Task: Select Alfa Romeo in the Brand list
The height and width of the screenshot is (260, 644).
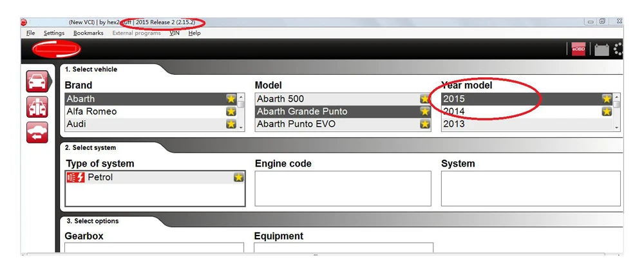Action: (x=151, y=111)
